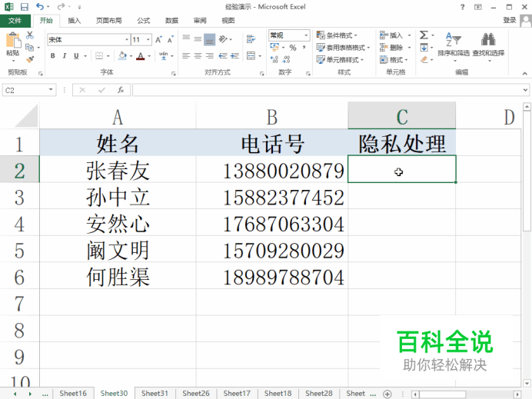Center text horizontally
This screenshot has width=532, height=399.
(198, 55)
